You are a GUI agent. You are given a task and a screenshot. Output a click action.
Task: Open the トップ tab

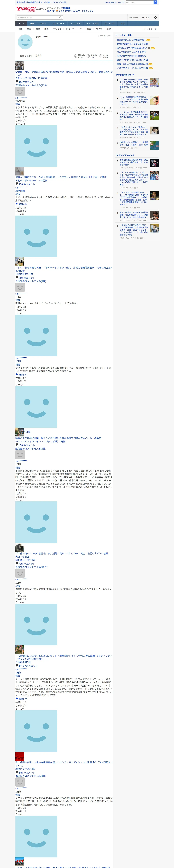(x=21, y=24)
